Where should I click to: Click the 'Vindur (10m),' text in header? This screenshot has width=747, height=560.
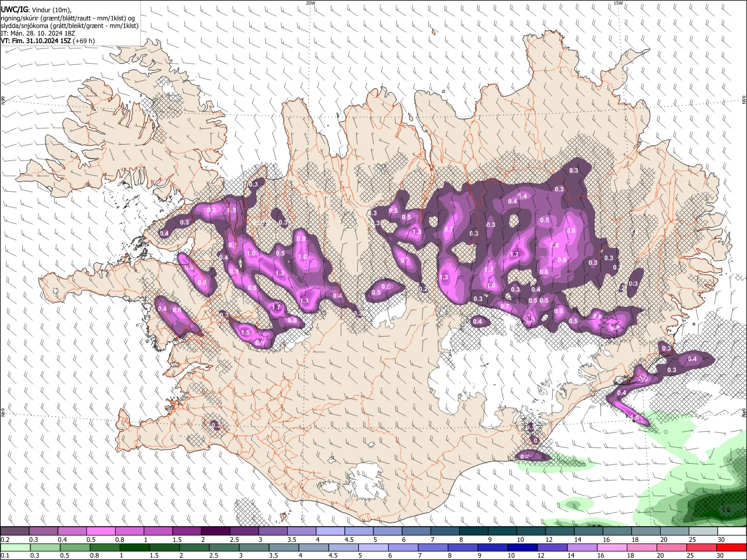click(x=51, y=10)
